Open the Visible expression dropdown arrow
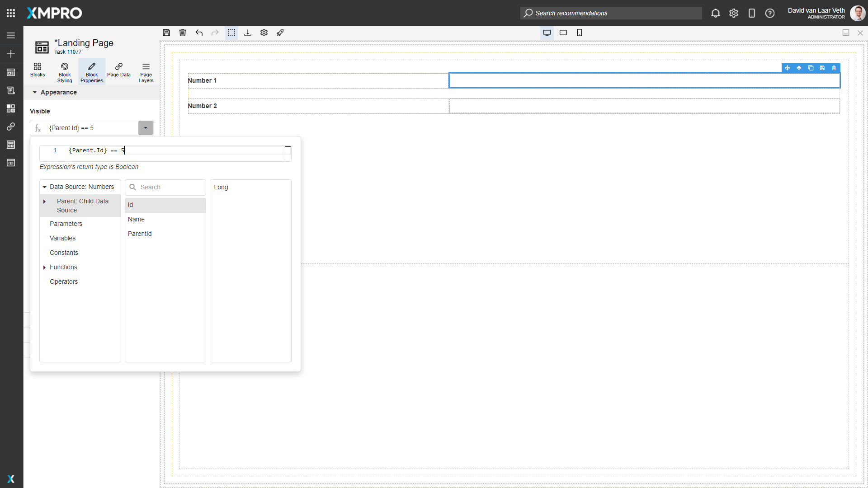 pyautogui.click(x=146, y=128)
